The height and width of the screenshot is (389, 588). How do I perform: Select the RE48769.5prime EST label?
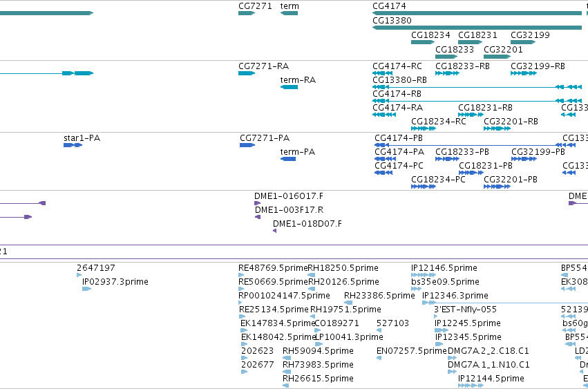pos(273,269)
